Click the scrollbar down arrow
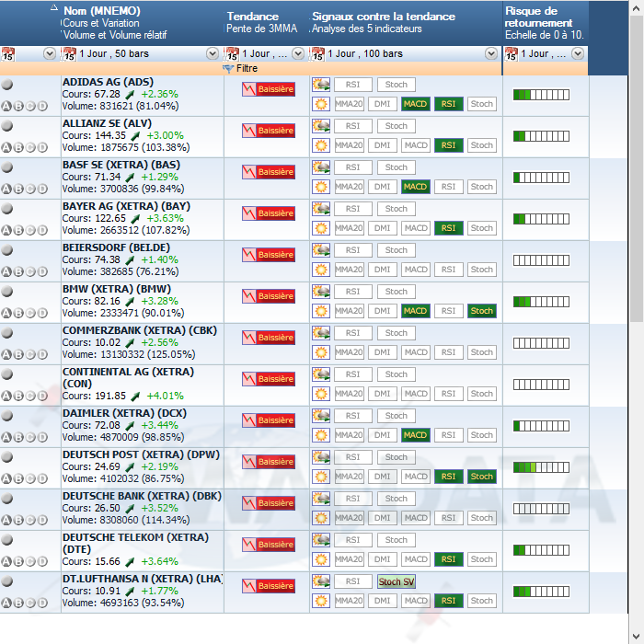Screen dimensions: 644x644 tap(637, 637)
